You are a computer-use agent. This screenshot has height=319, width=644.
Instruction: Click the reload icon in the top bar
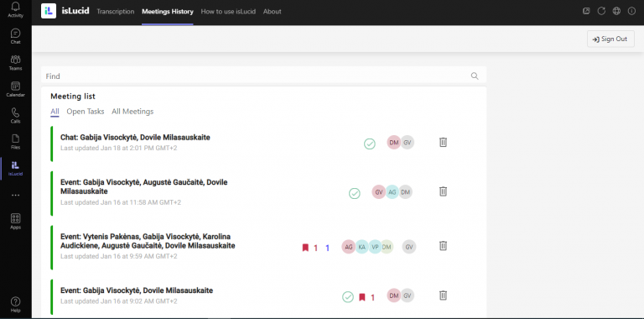click(601, 12)
